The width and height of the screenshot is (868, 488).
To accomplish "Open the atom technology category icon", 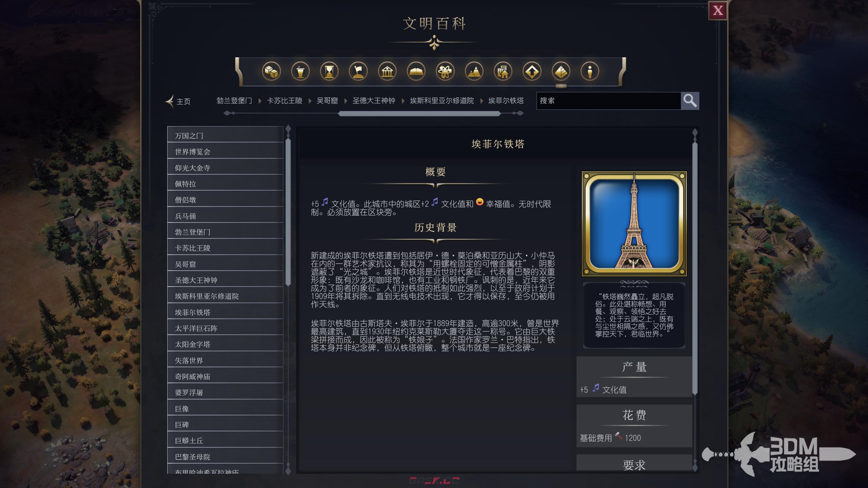I will (445, 72).
